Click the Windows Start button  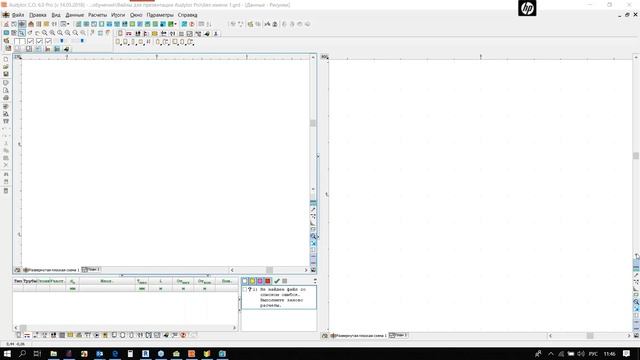coord(7,353)
